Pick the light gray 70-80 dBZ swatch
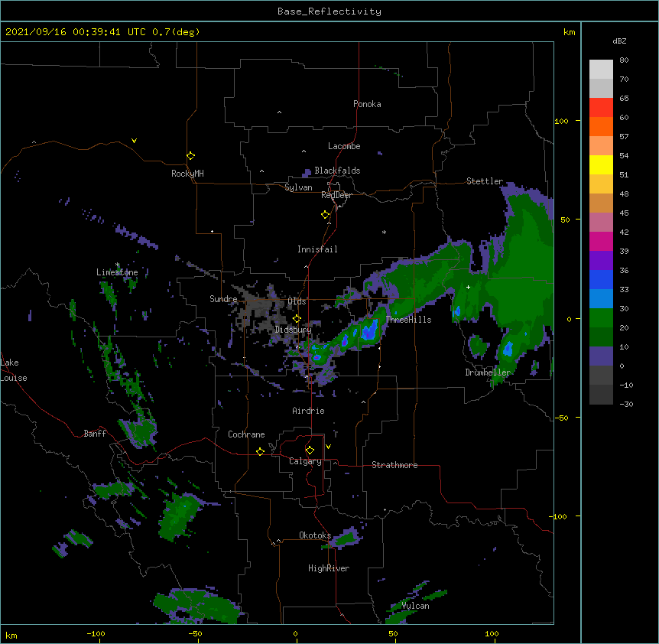 pyautogui.click(x=601, y=70)
